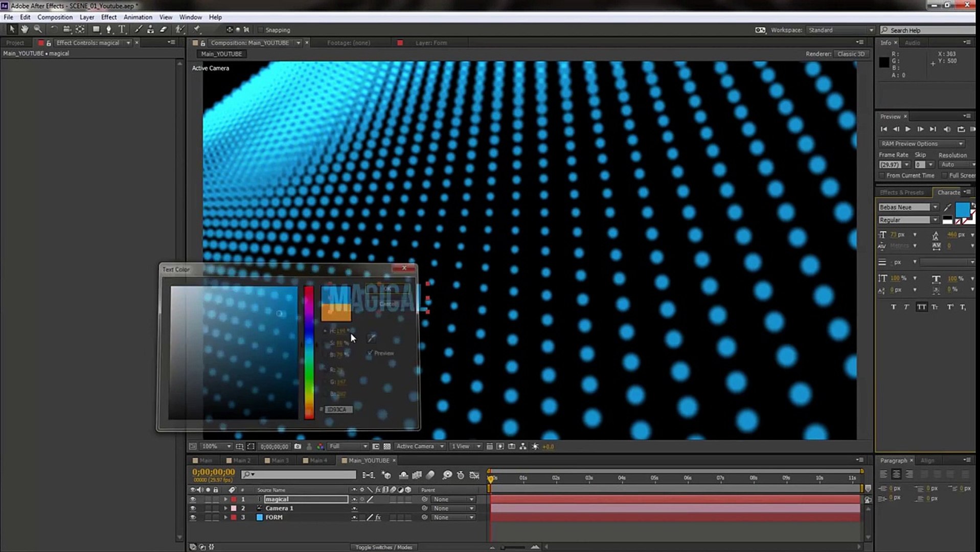Click the timeline zoom slider
The height and width of the screenshot is (552, 980).
[x=513, y=547]
